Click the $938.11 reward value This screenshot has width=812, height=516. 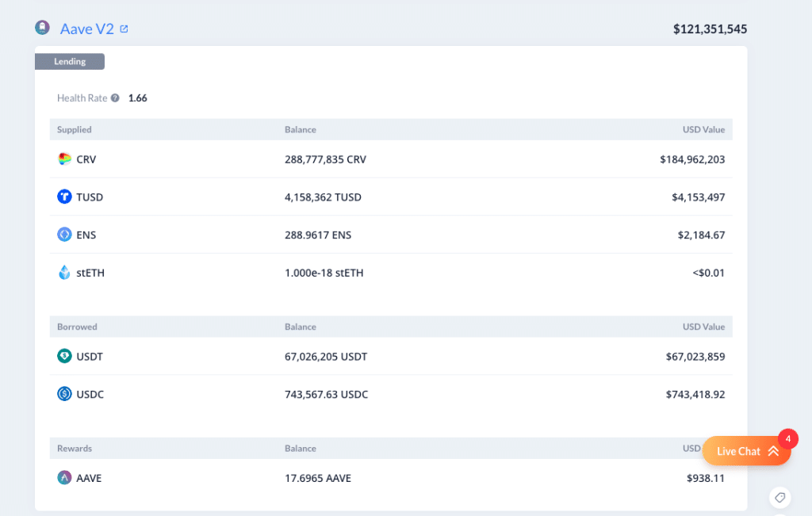tap(706, 478)
